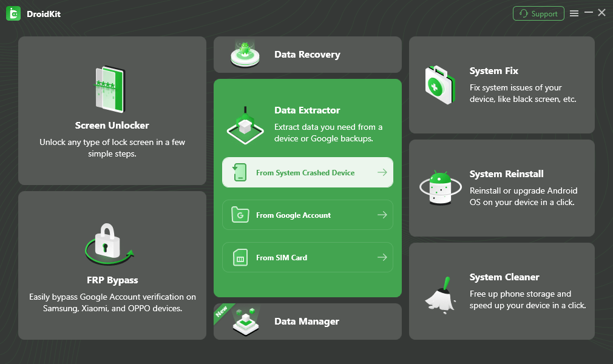Click the Data Recovery android icon
The image size is (613, 364).
pyautogui.click(x=245, y=55)
